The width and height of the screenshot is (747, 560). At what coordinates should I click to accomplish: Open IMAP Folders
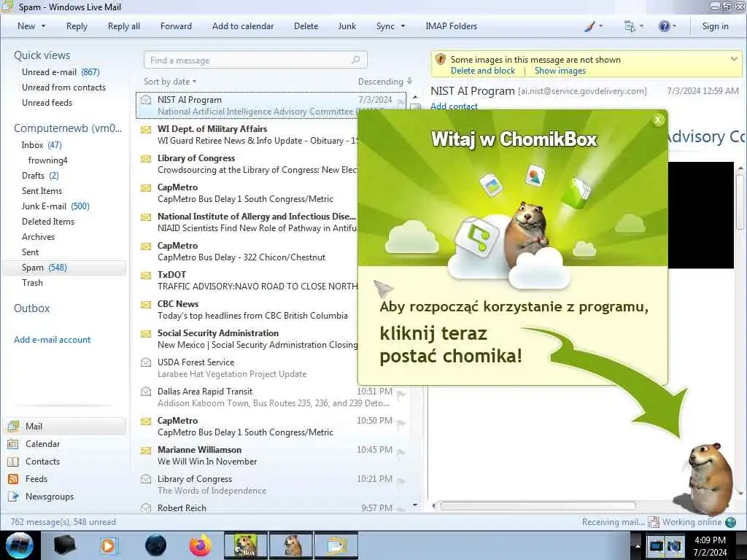(451, 26)
